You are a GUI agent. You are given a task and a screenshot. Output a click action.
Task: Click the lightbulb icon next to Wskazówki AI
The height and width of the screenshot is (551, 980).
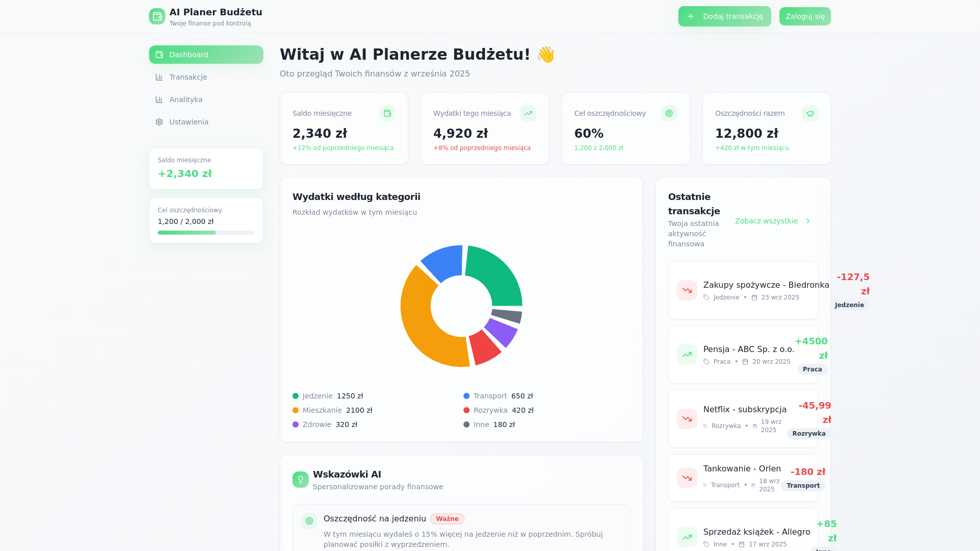(301, 480)
